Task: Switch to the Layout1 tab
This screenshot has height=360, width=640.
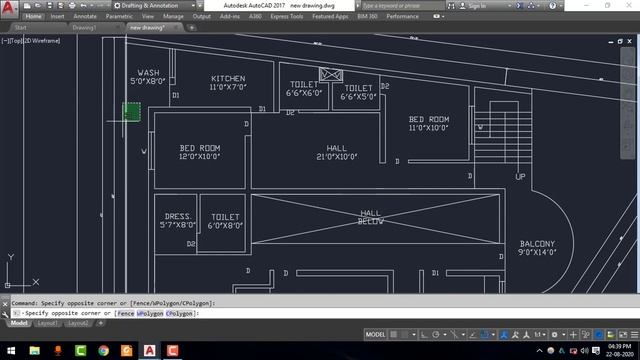Action: [47, 323]
